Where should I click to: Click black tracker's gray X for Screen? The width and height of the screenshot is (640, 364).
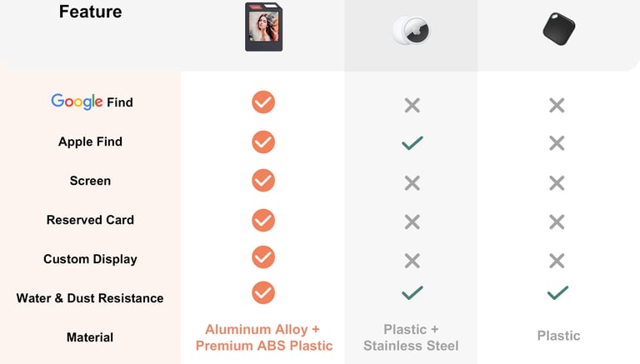(557, 183)
